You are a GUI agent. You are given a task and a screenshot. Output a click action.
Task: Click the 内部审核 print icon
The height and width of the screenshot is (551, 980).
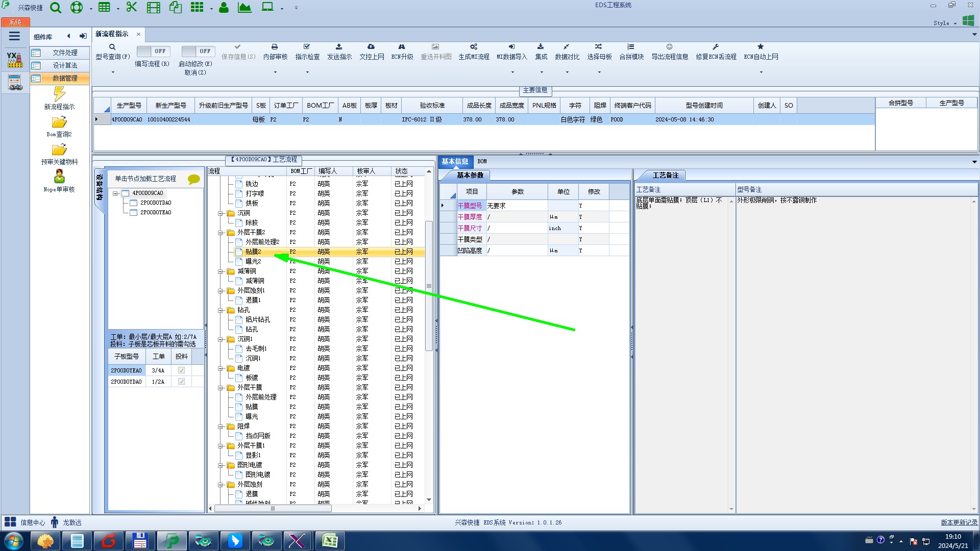point(275,47)
